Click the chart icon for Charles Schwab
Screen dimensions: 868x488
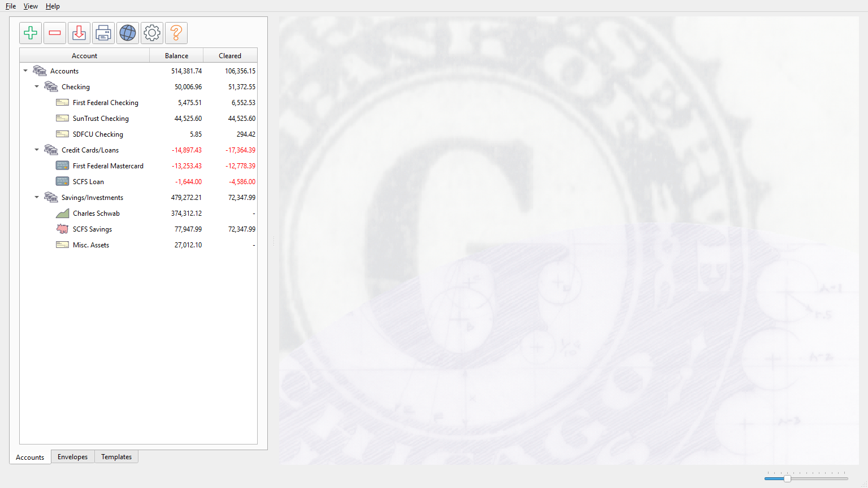[x=62, y=213]
